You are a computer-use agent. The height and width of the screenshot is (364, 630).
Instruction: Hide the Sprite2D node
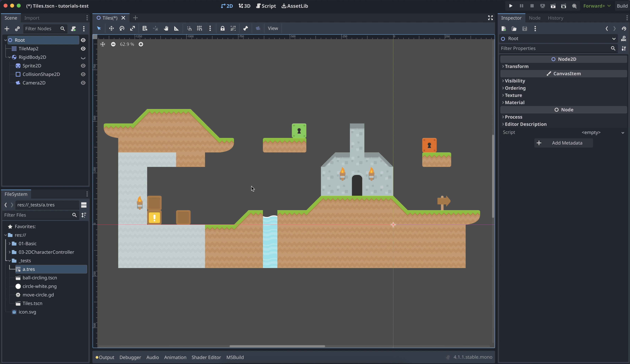coord(83,66)
